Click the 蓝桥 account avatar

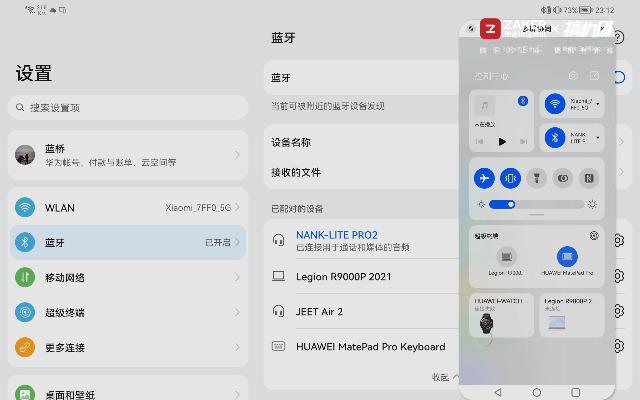[25, 155]
